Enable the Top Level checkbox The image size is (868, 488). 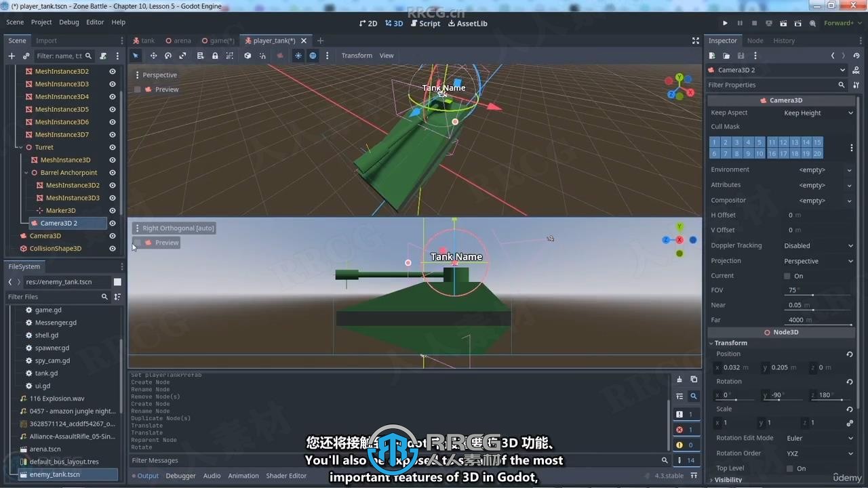click(x=789, y=468)
